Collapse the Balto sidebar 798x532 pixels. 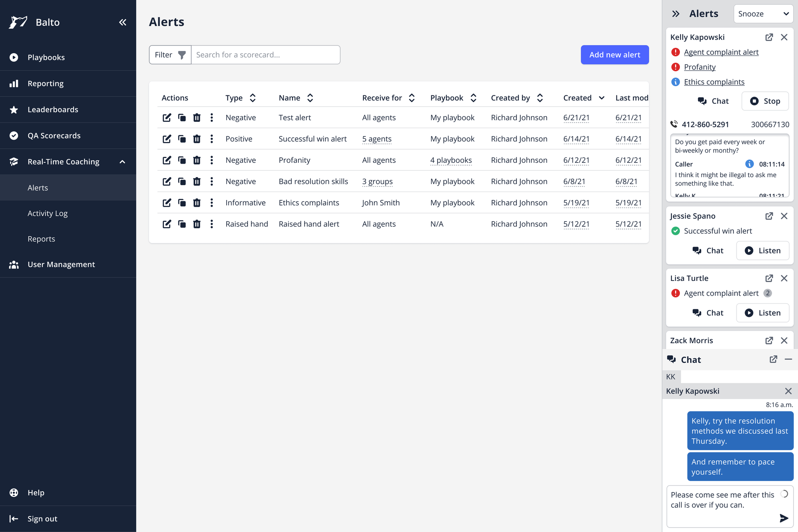pyautogui.click(x=122, y=22)
